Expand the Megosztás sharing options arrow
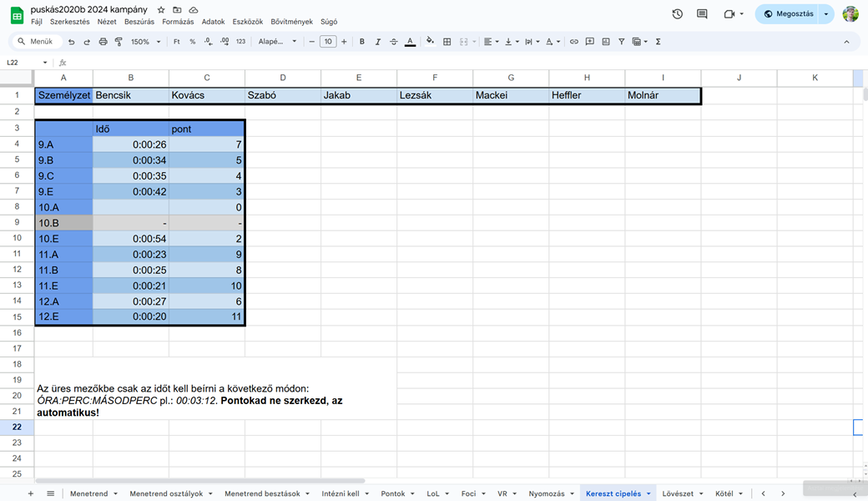This screenshot has height=501, width=868. point(825,13)
